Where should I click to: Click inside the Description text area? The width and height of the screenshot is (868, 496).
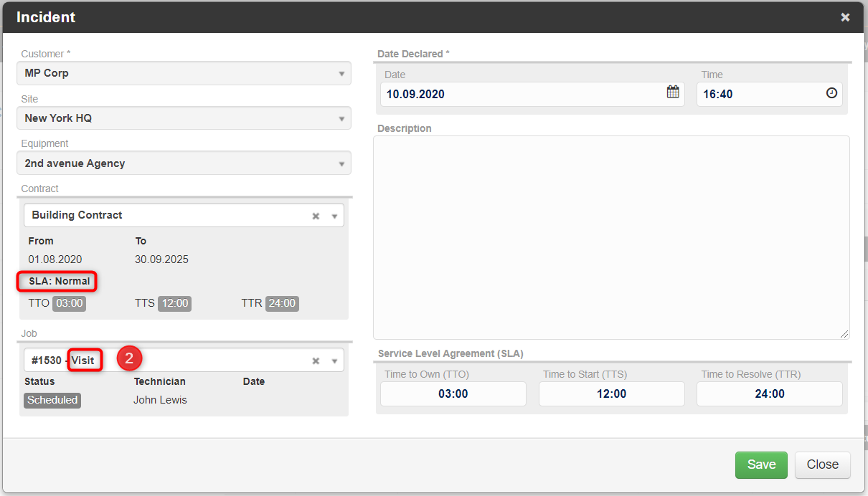click(611, 237)
